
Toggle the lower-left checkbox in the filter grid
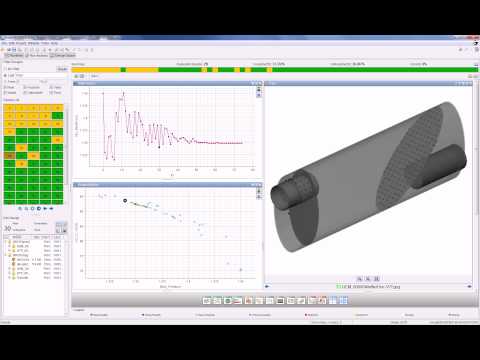coord(5,93)
